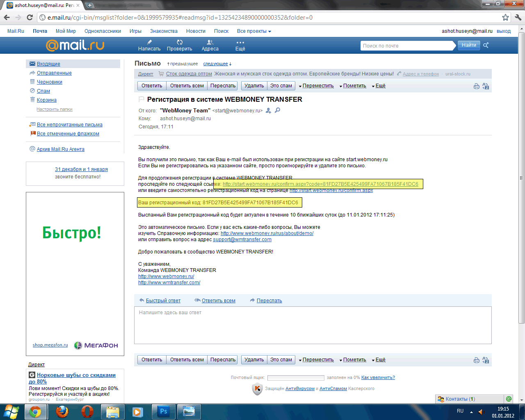Open the Контакты agent panel
Viewport: 525px width, 420px height.
pyautogui.click(x=469, y=399)
